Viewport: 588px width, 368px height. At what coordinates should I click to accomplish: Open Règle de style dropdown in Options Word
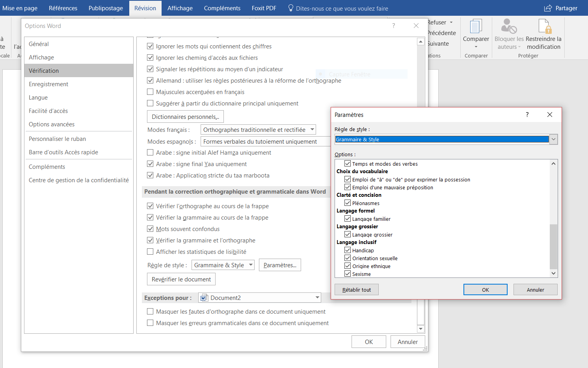[223, 265]
